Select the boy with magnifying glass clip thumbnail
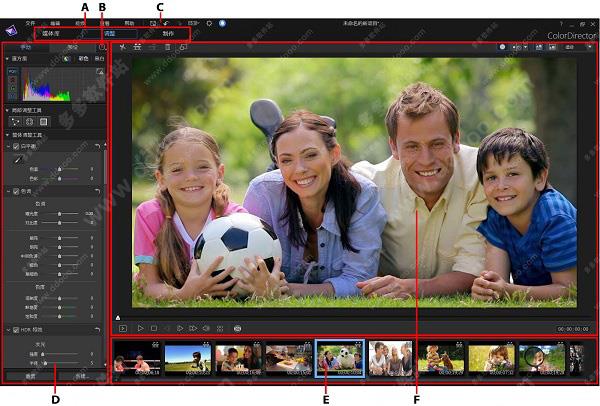 click(541, 359)
